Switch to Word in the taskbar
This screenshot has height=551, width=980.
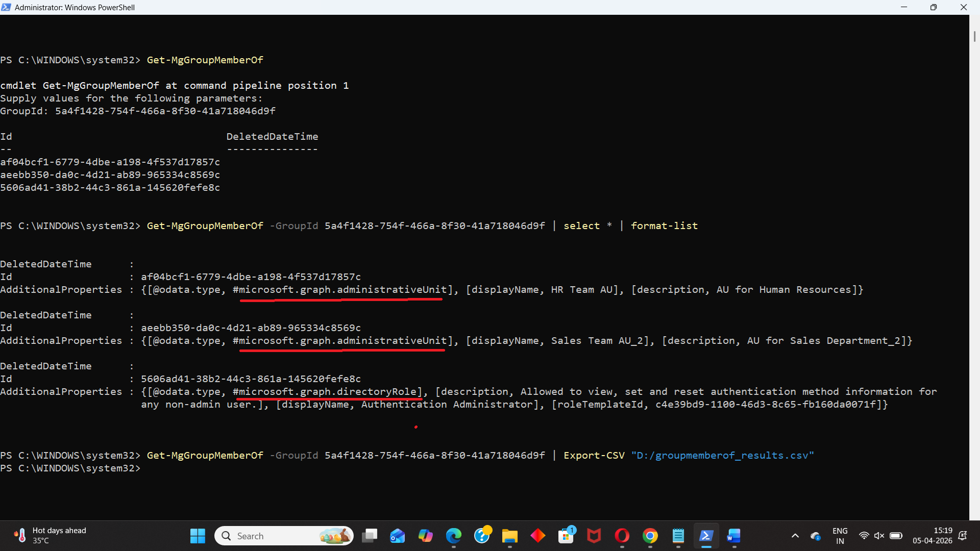tap(733, 536)
